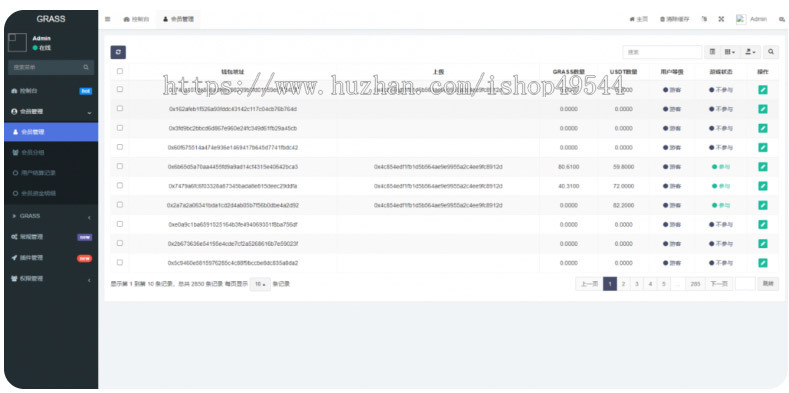The width and height of the screenshot is (789, 393).
Task: Tick checkbox for wallet 0x7479a6fc6f03328 row
Action: click(x=120, y=185)
